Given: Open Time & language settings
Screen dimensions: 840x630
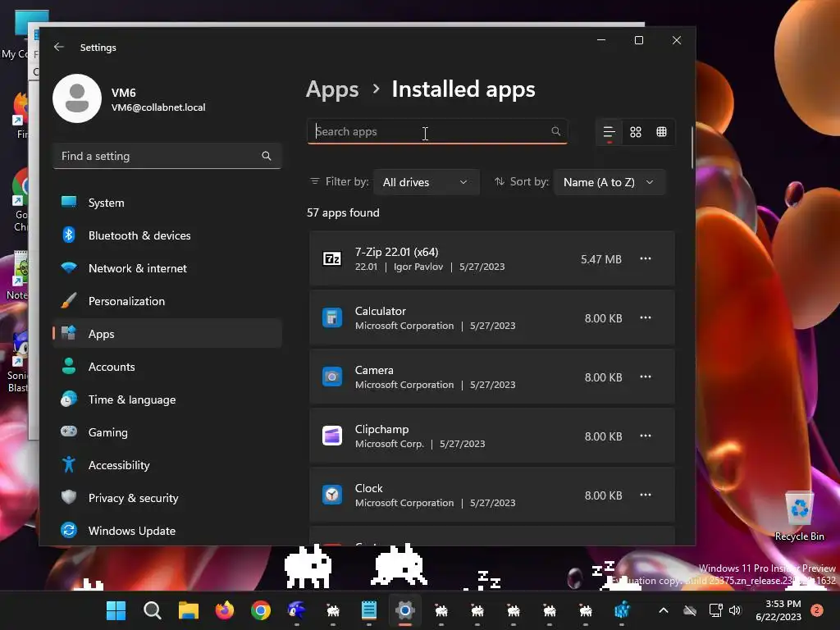Looking at the screenshot, I should [x=167, y=399].
